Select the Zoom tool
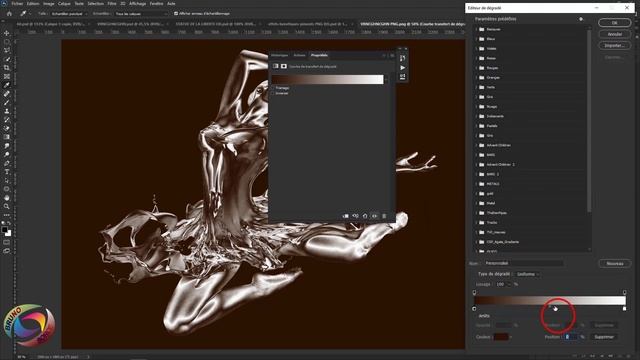640x360 pixels. point(7,206)
